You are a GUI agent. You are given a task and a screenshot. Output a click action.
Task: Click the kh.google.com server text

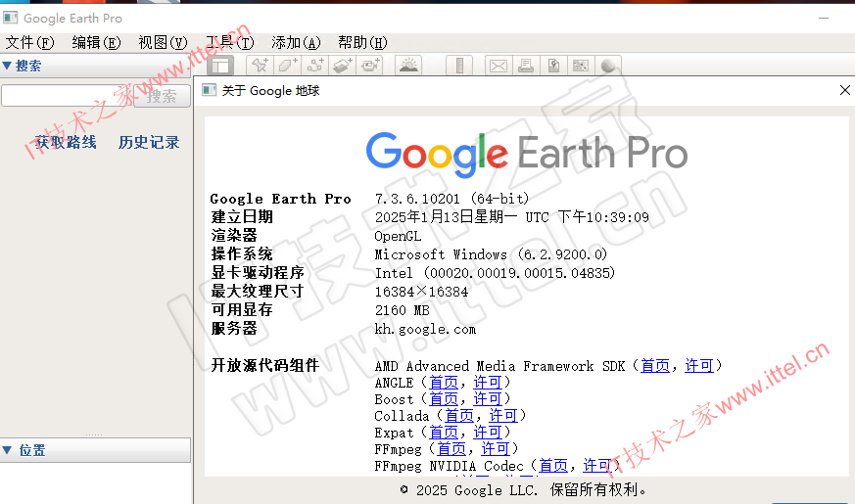click(x=425, y=329)
